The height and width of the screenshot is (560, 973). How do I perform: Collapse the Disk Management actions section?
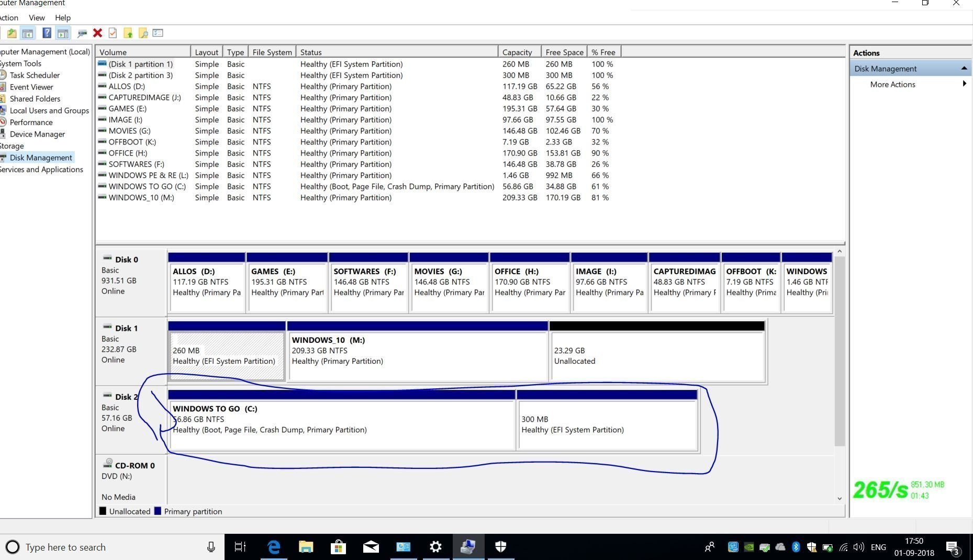[x=964, y=69]
